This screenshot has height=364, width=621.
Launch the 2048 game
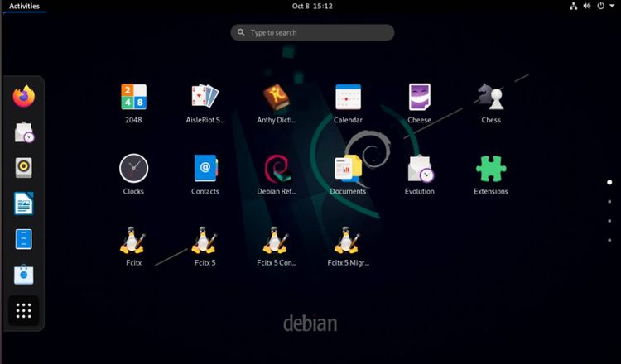point(133,98)
